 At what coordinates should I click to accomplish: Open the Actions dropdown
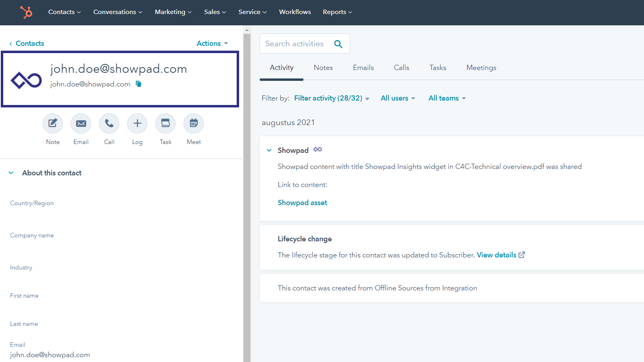pos(212,43)
